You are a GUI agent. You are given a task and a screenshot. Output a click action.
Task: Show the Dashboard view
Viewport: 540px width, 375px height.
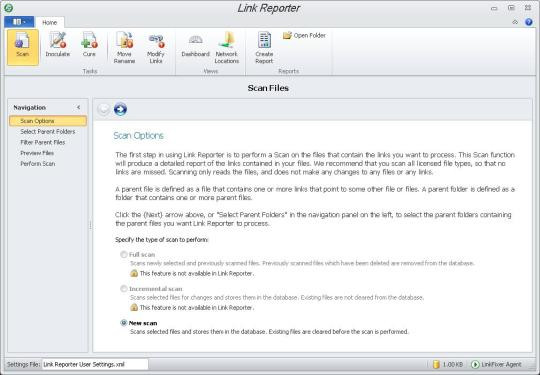point(195,44)
